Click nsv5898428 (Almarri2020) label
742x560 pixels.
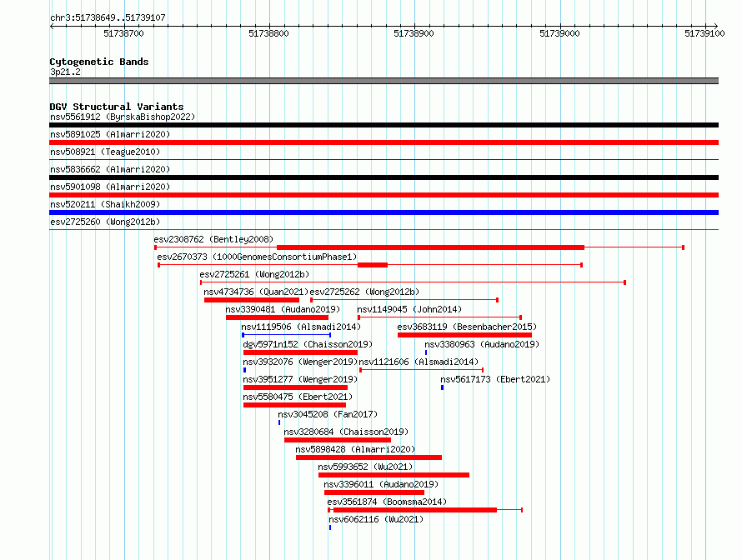[x=355, y=449]
